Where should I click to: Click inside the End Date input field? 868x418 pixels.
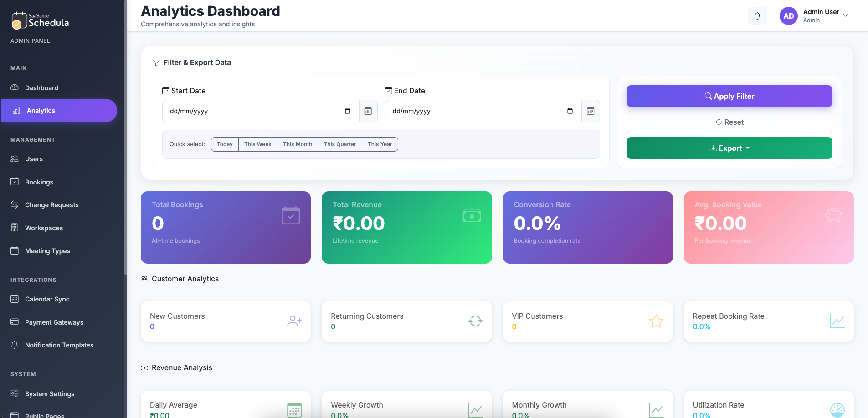click(478, 111)
